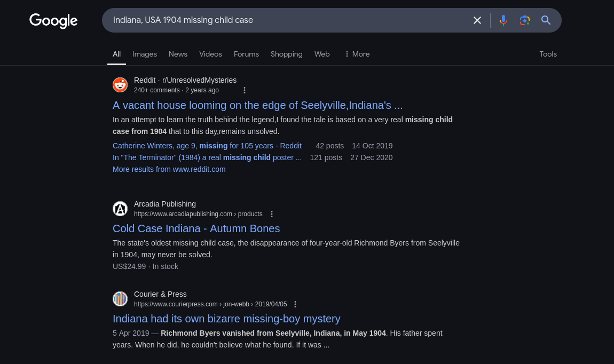Switch to the Images tab
This screenshot has height=364, width=614.
click(x=145, y=54)
